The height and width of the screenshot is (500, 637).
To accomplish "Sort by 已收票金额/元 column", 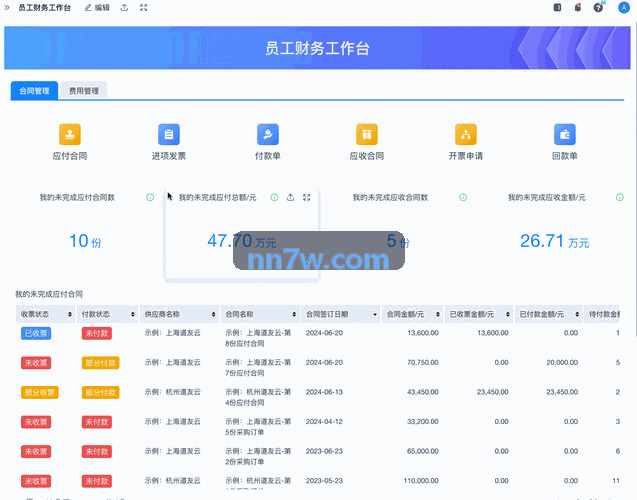I will (x=507, y=314).
